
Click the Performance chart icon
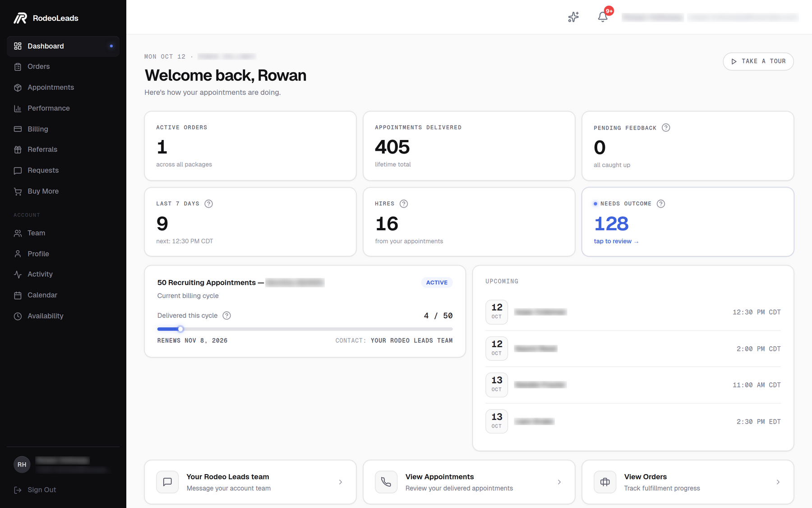click(18, 108)
